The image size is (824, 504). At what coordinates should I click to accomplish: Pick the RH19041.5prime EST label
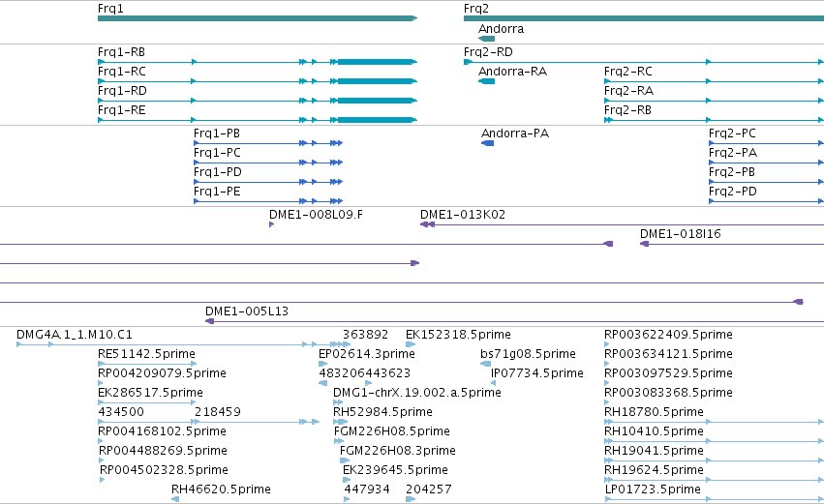[655, 451]
